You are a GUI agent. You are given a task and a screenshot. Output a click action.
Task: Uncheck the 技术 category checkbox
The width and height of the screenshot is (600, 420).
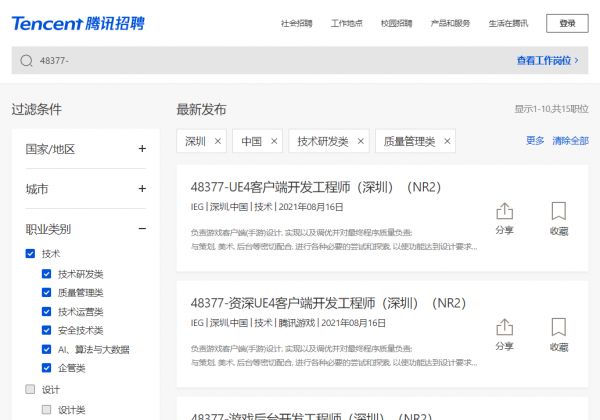30,254
